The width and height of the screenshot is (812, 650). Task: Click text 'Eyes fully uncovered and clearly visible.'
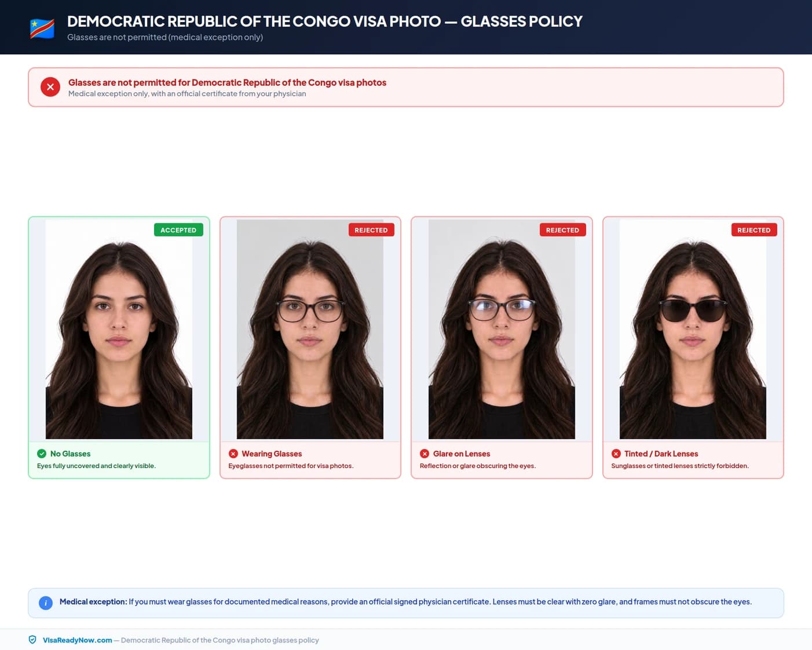[96, 466]
